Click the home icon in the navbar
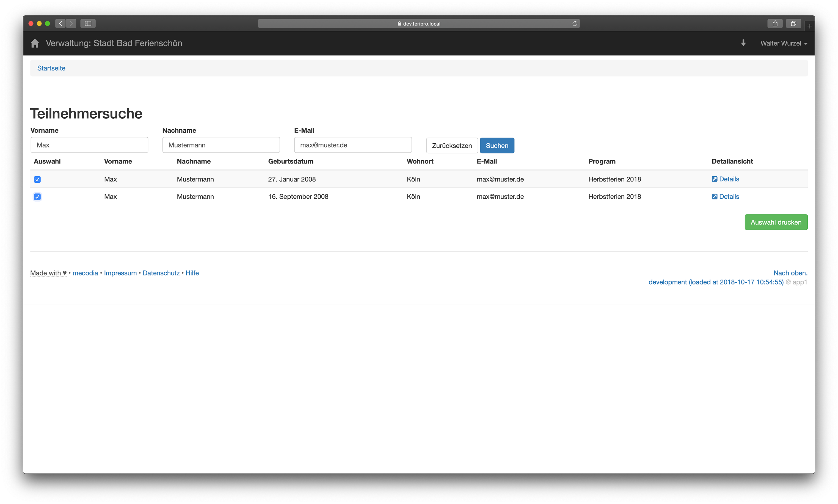This screenshot has height=504, width=838. [x=35, y=43]
